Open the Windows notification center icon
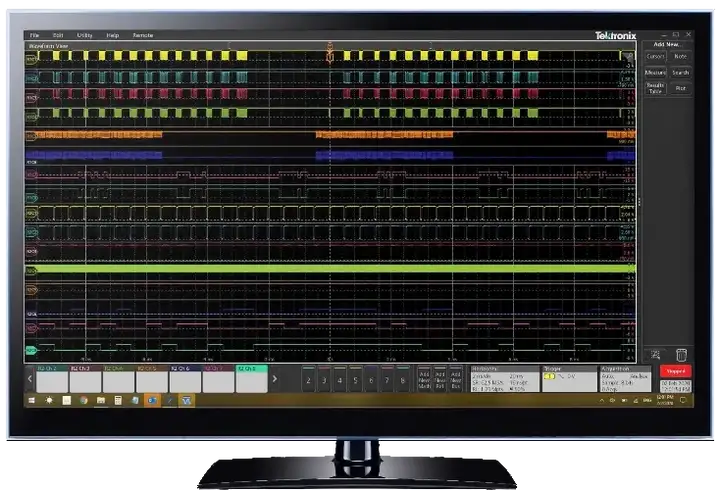This screenshot has width=720, height=490. [683, 400]
